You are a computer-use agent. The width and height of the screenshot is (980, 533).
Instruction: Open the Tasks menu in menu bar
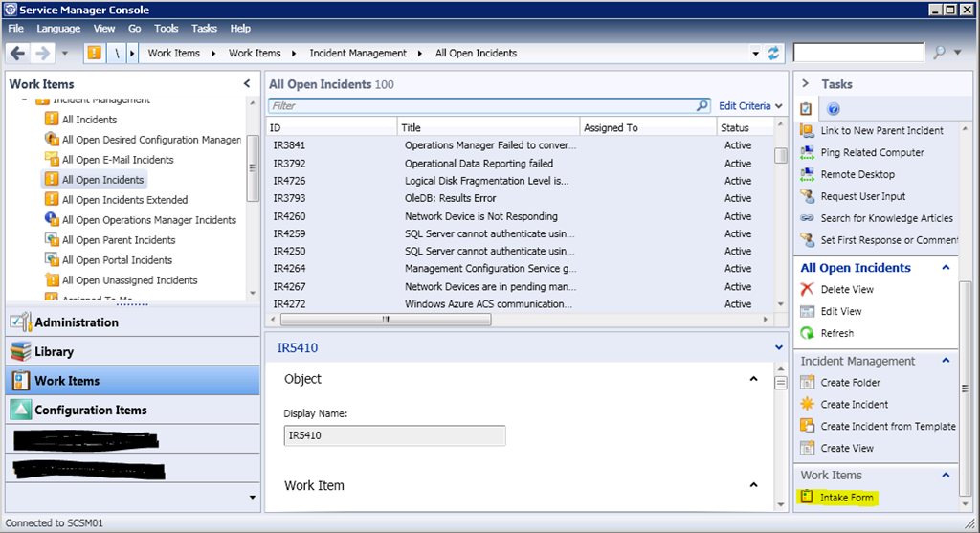204,29
